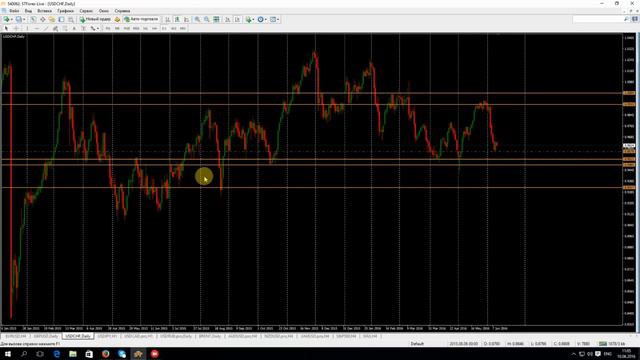
Task: Open the Справка menu
Action: point(122,11)
